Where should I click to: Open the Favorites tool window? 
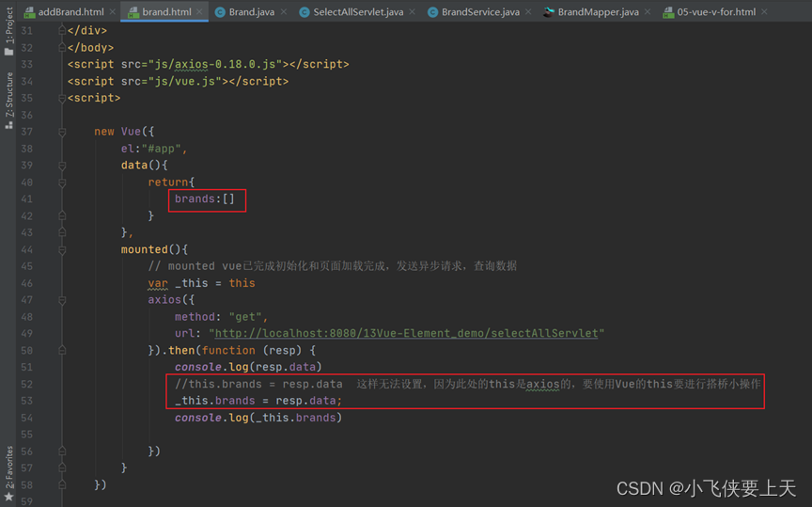tap(8, 474)
